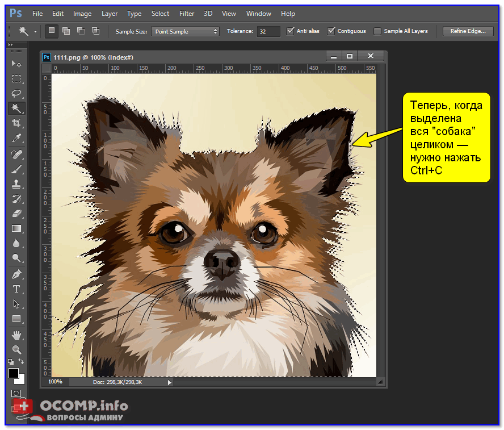This screenshot has width=504, height=430.
Task: Open the Filter menu
Action: click(x=187, y=13)
